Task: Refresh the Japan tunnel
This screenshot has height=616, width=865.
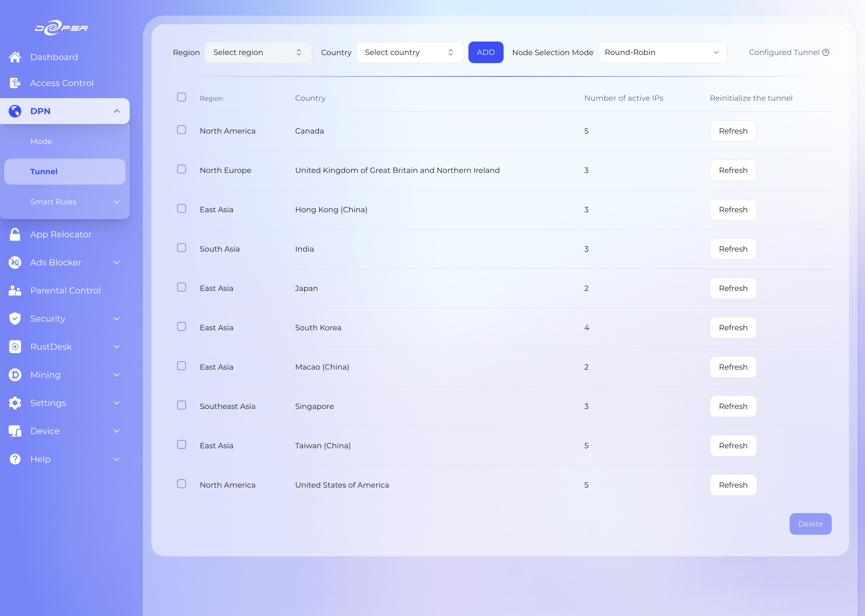Action: tap(733, 288)
